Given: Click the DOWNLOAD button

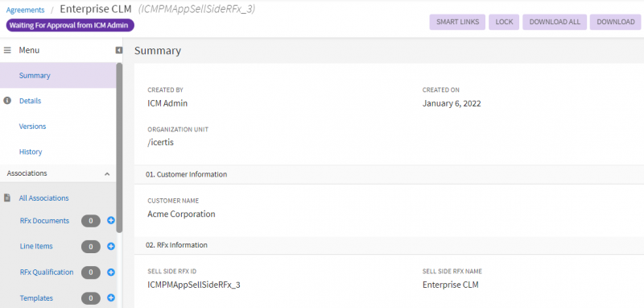Looking at the screenshot, I should 615,23.
